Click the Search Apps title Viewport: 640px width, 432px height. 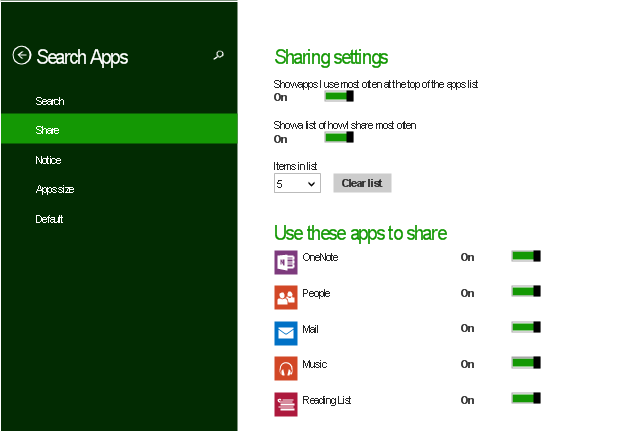(x=82, y=57)
